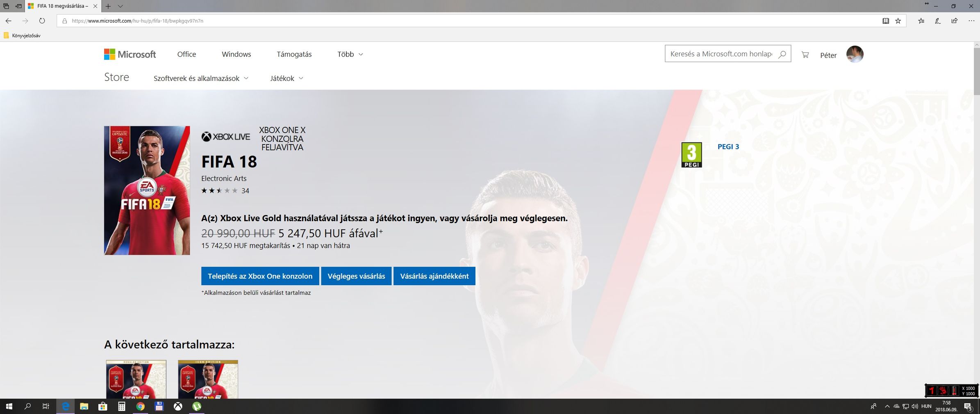The height and width of the screenshot is (414, 980).
Task: Expand Szoftverek és alkalmazások dropdown
Action: tap(201, 78)
